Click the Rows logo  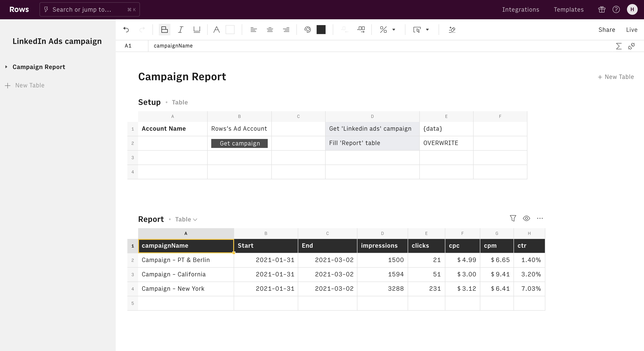click(19, 9)
